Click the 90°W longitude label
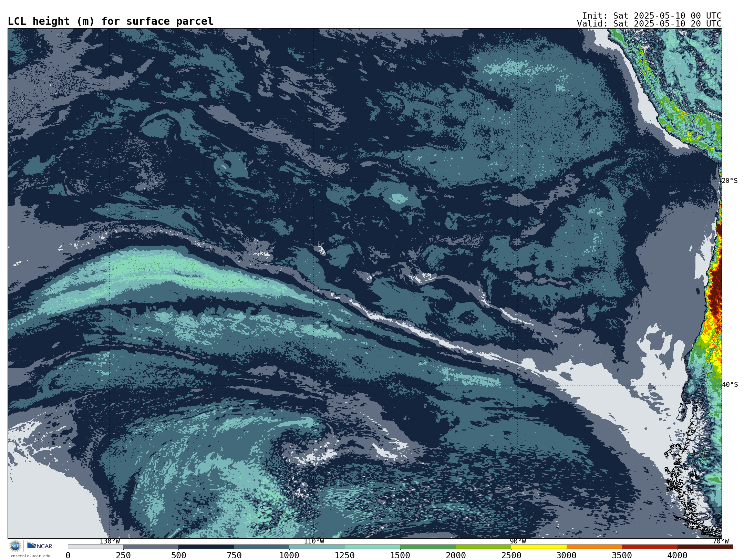The height and width of the screenshot is (560, 744). (518, 541)
